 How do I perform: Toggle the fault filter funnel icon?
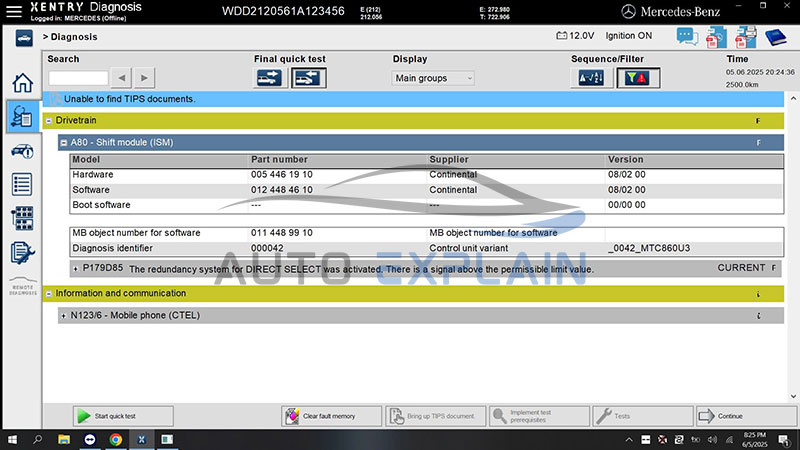click(638, 78)
